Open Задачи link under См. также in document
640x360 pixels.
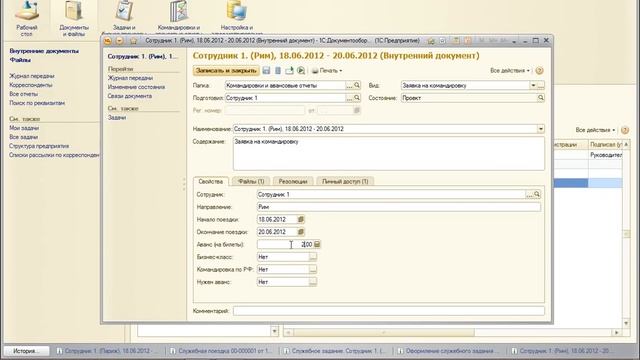pyautogui.click(x=117, y=118)
